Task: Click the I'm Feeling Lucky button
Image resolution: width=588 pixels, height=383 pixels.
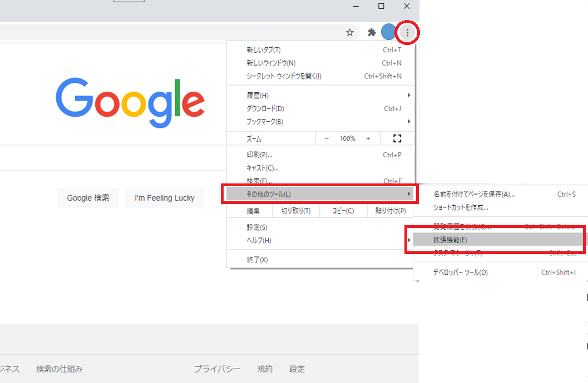Action: (164, 197)
